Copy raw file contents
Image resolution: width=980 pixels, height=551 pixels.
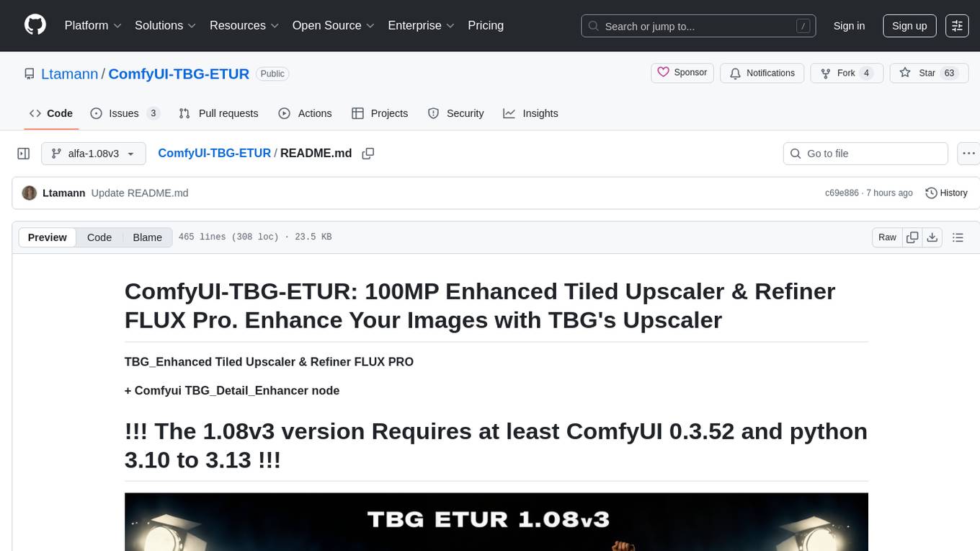coord(912,237)
